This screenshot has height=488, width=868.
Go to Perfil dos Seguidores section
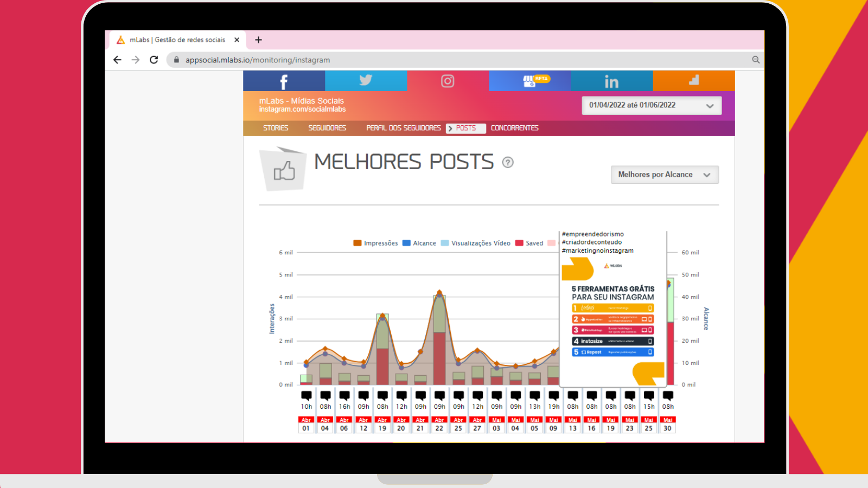(403, 128)
